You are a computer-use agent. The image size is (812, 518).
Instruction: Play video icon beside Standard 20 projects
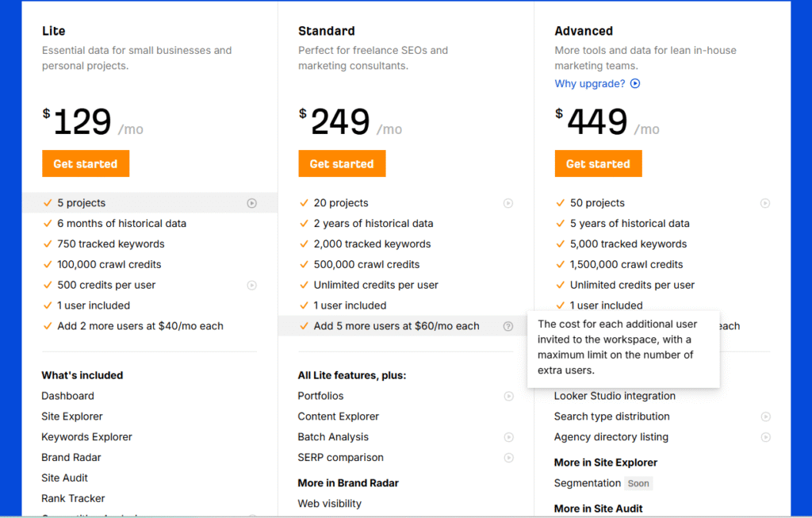click(508, 203)
